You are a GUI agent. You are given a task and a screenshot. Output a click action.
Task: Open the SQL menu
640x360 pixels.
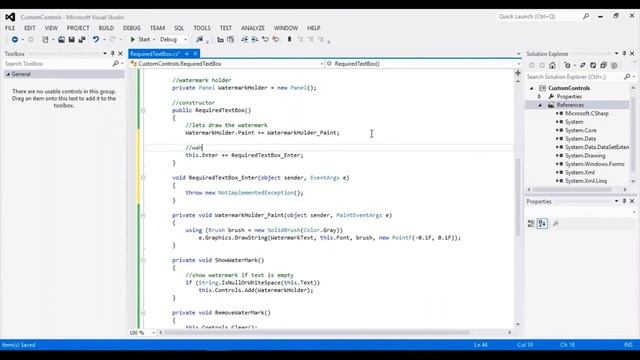click(x=179, y=28)
